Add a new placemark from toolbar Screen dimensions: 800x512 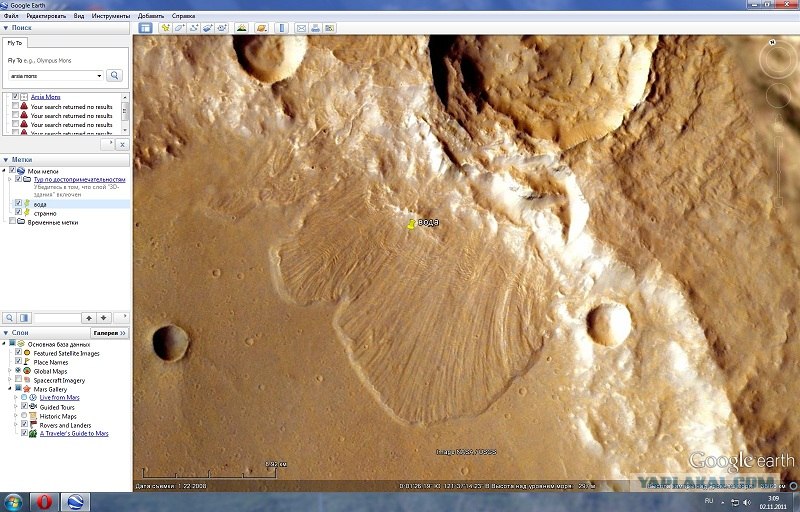coord(165,28)
